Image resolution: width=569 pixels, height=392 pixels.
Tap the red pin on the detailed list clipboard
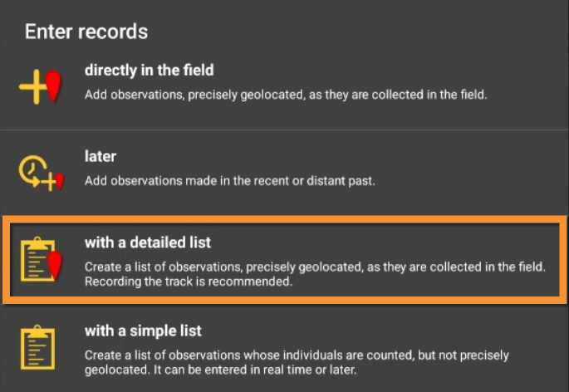[x=55, y=265]
